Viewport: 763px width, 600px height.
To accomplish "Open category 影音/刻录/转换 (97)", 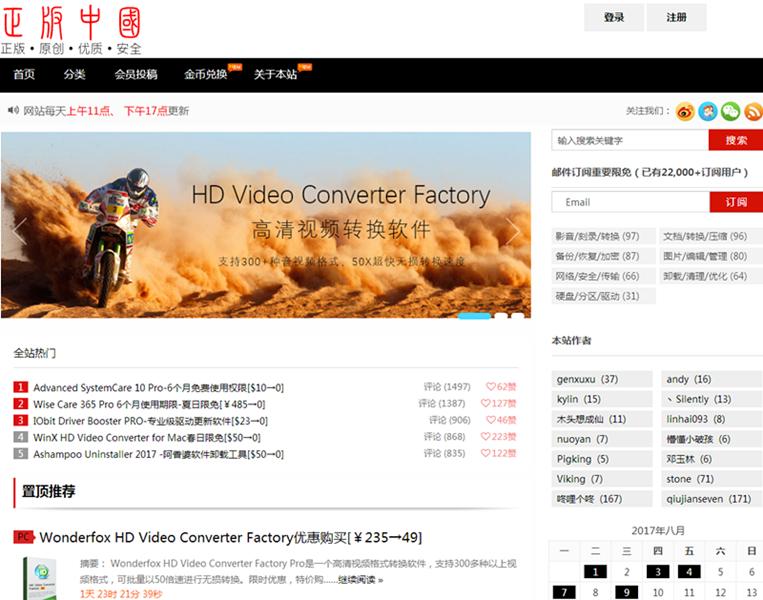I will [x=603, y=236].
